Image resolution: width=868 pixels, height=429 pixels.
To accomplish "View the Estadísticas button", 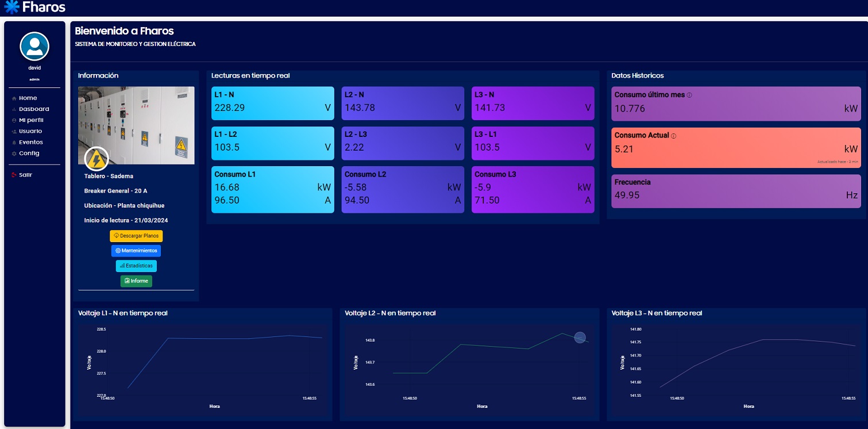I will click(136, 266).
